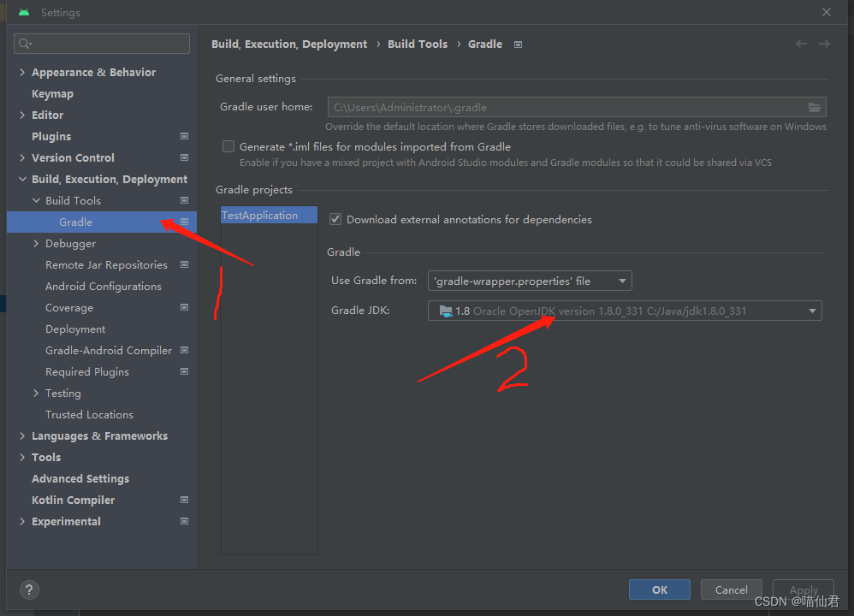
Task: Click the folder browse icon for Gradle user home
Action: (815, 108)
